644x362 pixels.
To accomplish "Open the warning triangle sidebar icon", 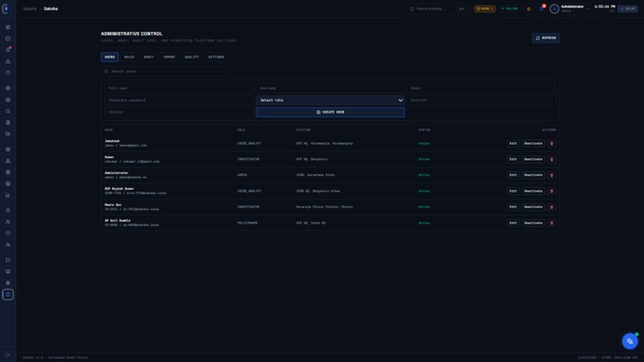I will [x=8, y=62].
